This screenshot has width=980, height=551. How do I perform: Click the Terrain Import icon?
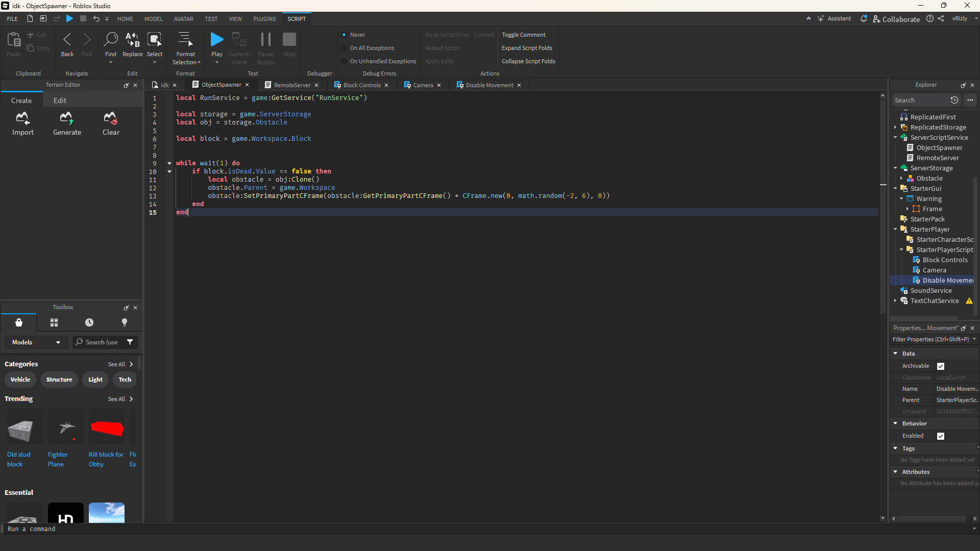[x=22, y=118]
